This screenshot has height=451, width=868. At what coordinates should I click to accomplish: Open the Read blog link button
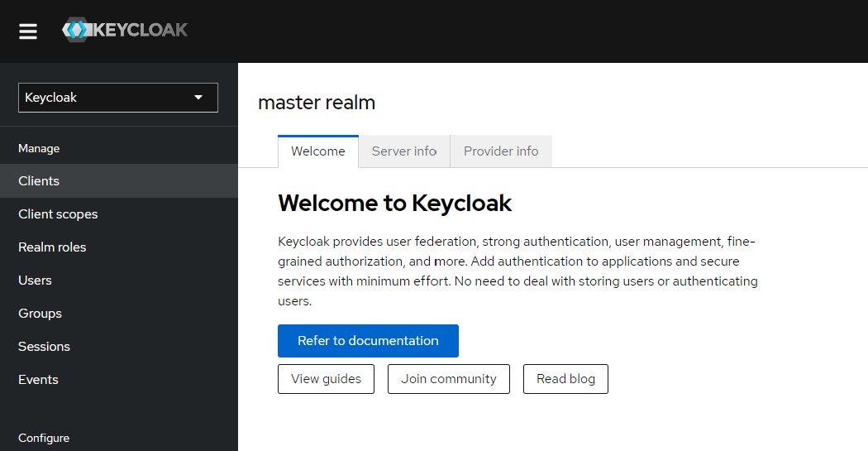pos(565,379)
